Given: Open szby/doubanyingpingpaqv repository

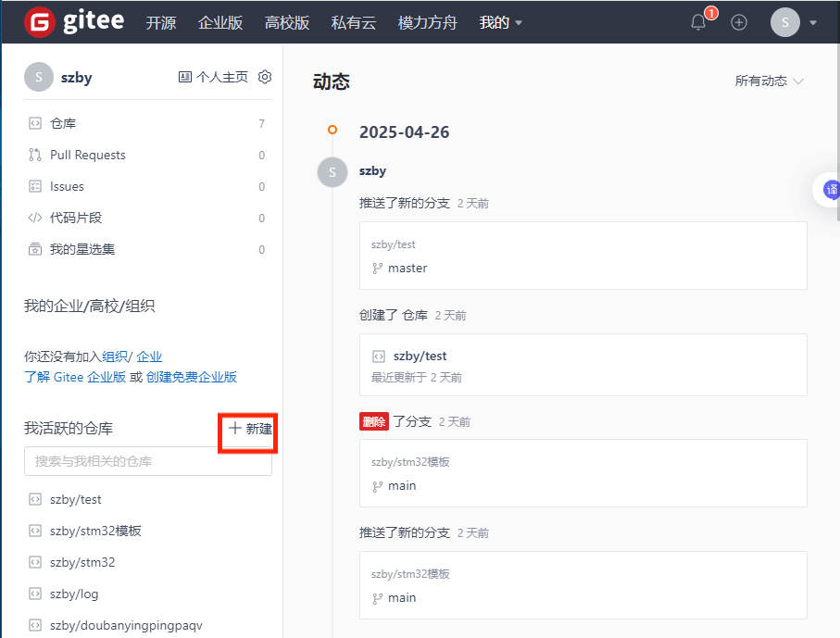Looking at the screenshot, I should [x=126, y=626].
